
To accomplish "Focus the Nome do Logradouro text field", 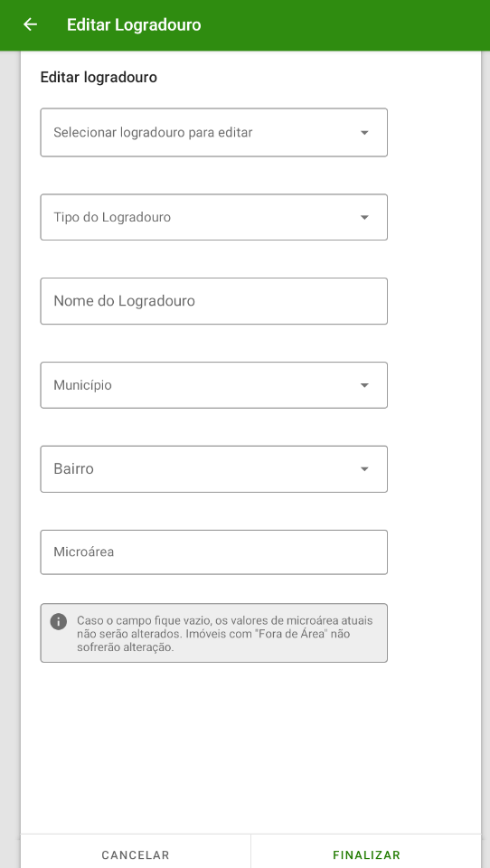I will (213, 301).
